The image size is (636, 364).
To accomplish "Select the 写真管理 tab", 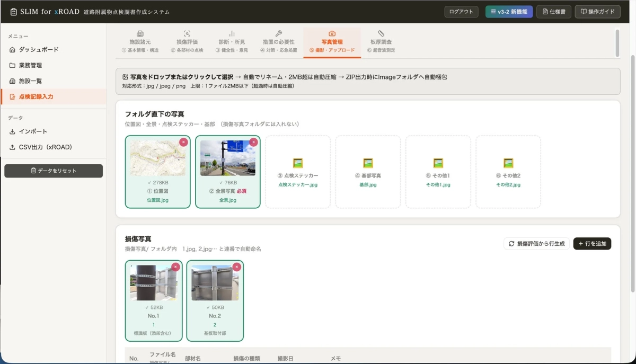I will pyautogui.click(x=332, y=42).
